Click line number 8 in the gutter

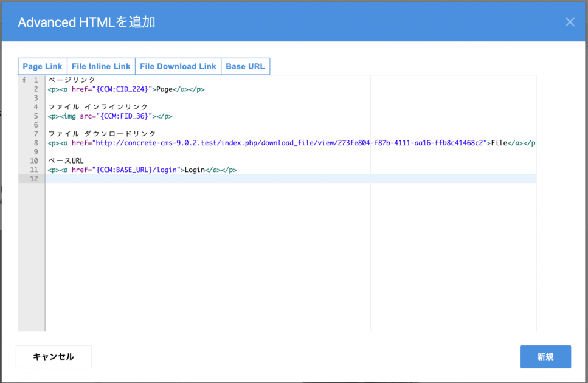click(36, 143)
